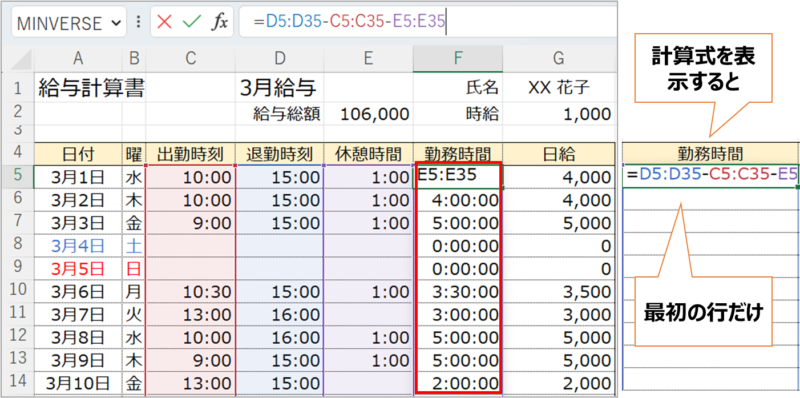Click editing cell F5 showing E5:E35
800x398 pixels.
coord(458,177)
